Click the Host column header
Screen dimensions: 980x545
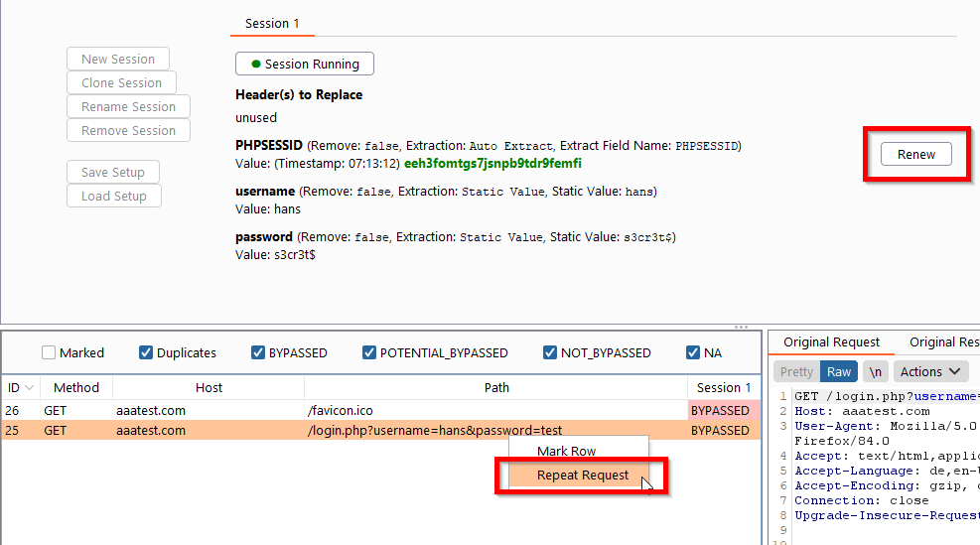coord(209,387)
